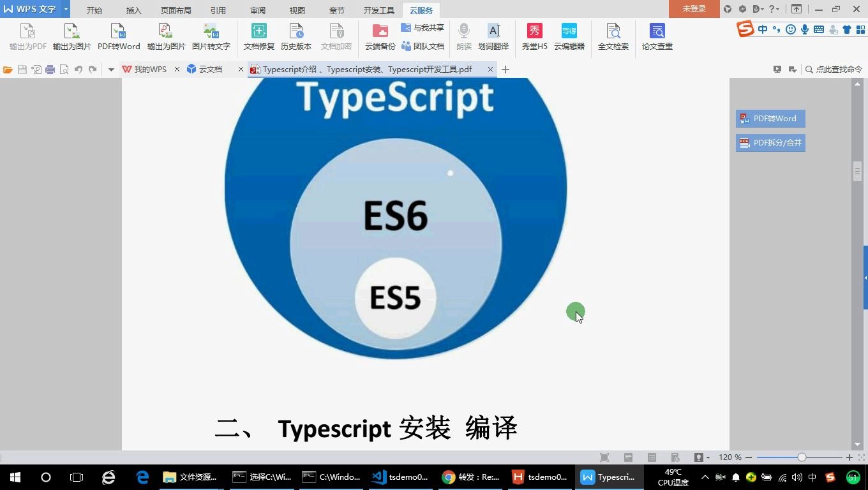Open the 审阅 tab
Screen dimensions: 868x490
click(x=258, y=10)
